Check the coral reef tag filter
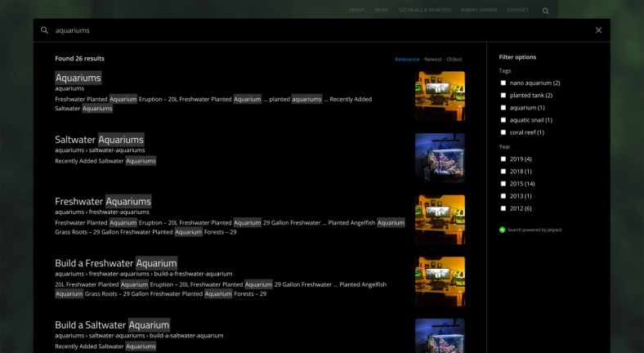This screenshot has height=353, width=644. pyautogui.click(x=503, y=132)
